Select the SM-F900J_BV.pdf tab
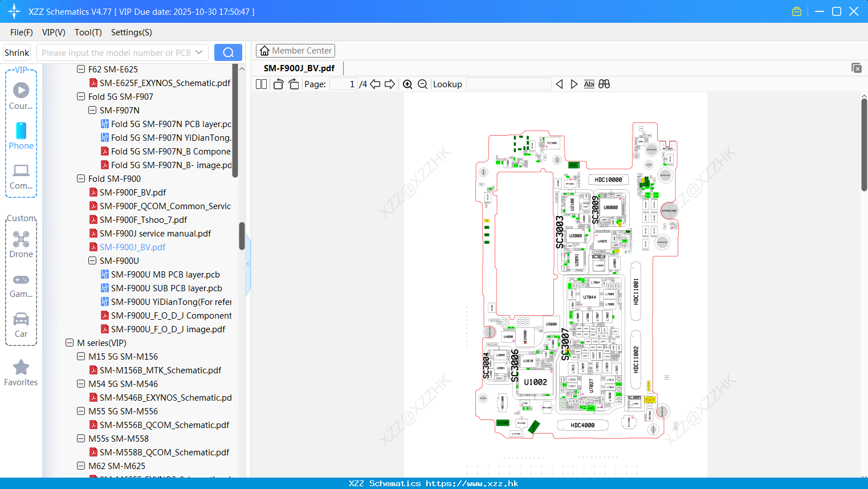Screen dimensions: 868x489 click(x=299, y=68)
